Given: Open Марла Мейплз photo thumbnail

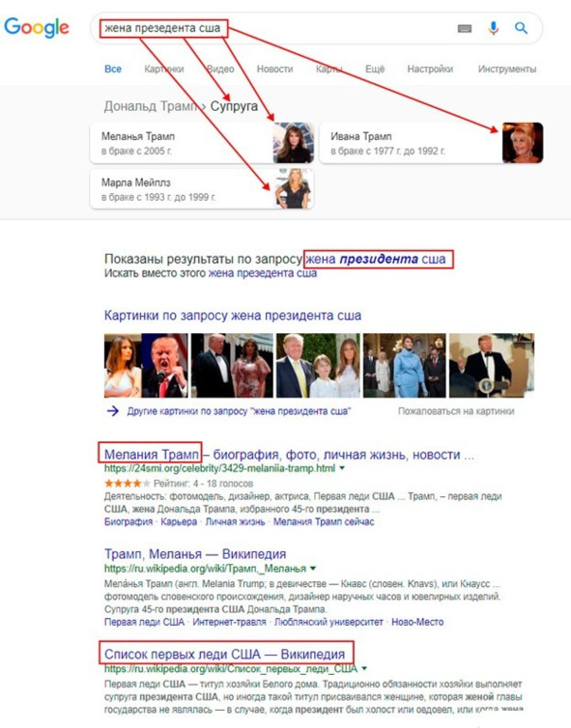Looking at the screenshot, I should pyautogui.click(x=293, y=188).
